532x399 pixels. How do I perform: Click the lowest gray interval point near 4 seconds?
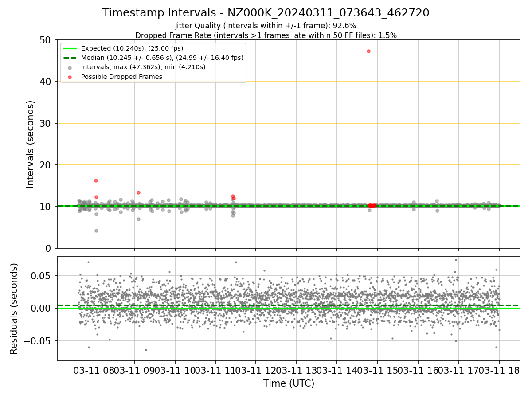[96, 231]
